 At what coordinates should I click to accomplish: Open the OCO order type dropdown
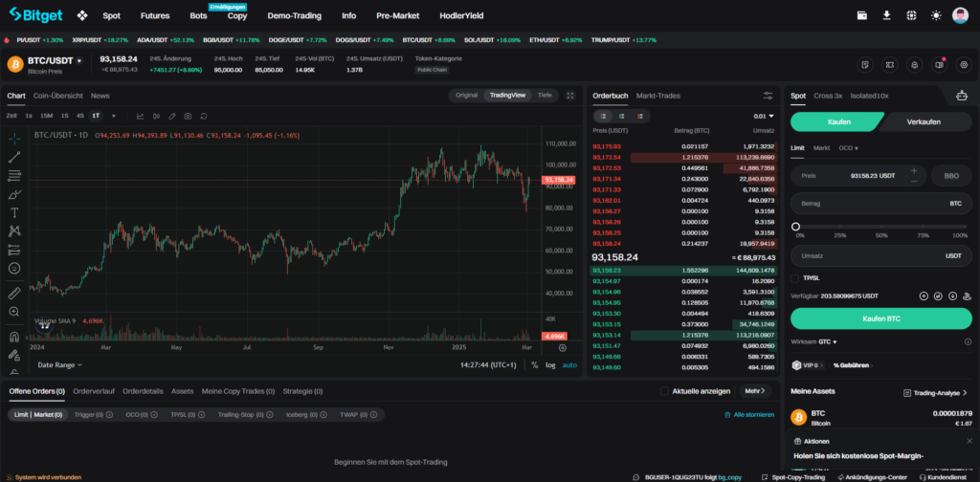[x=848, y=148]
